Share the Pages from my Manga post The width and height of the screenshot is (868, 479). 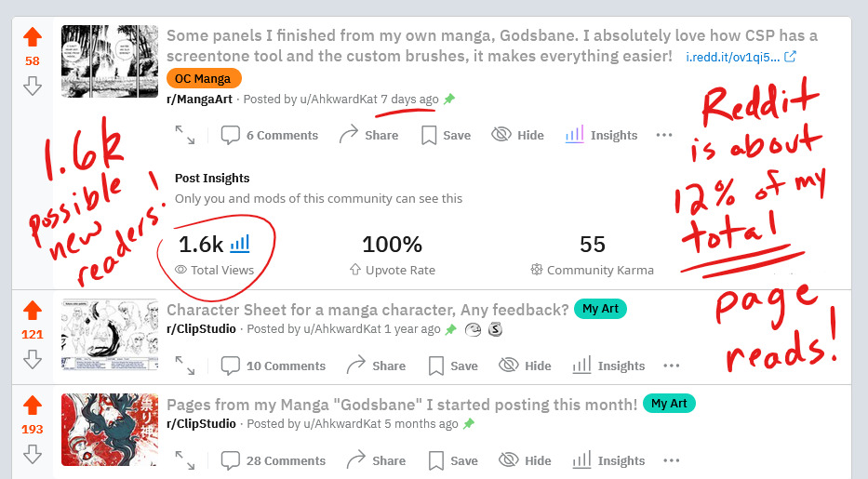pos(376,460)
